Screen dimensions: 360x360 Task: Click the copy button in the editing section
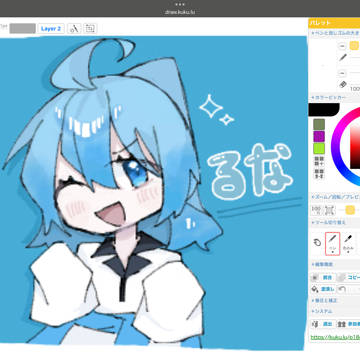pos(352,277)
